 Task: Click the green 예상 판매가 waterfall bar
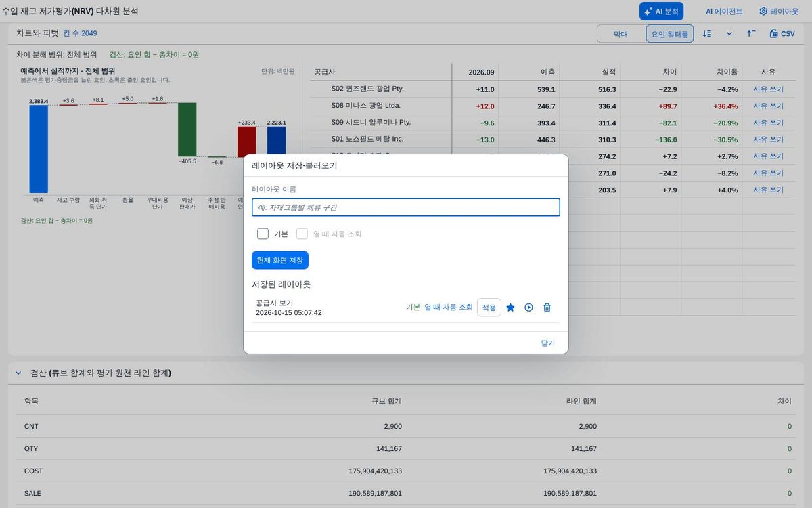pos(187,130)
